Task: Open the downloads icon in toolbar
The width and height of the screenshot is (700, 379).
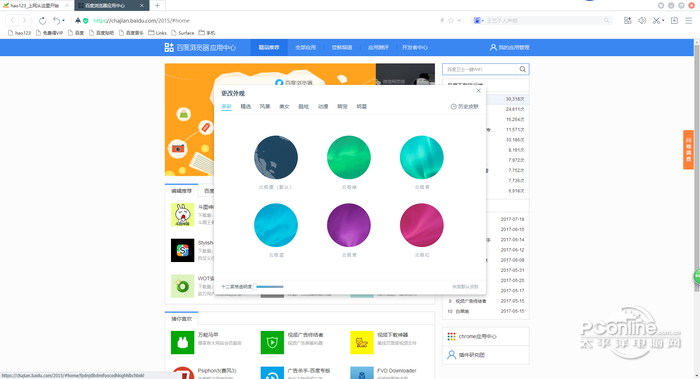Action: (675, 21)
